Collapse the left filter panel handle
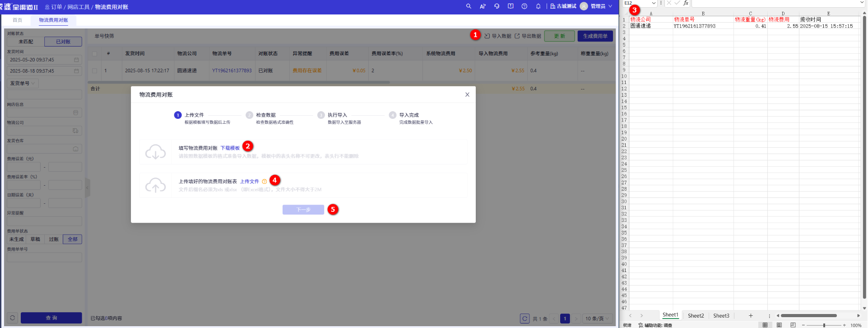This screenshot has height=328, width=868. click(x=88, y=187)
